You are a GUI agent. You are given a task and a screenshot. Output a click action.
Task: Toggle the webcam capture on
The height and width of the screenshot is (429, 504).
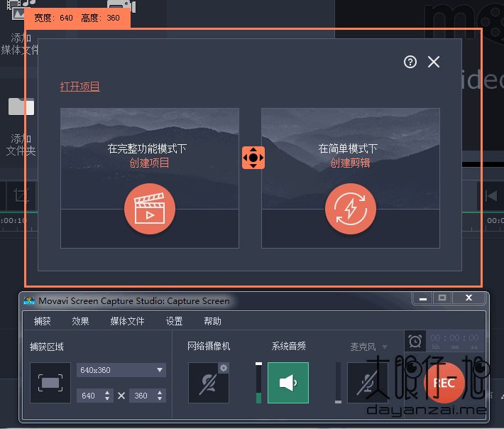click(x=208, y=384)
